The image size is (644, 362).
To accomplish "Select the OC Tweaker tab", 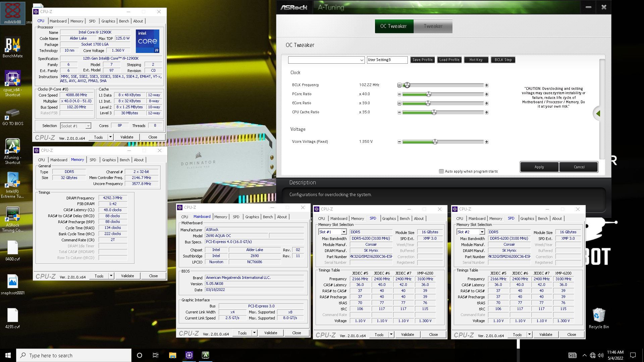I will (x=393, y=26).
